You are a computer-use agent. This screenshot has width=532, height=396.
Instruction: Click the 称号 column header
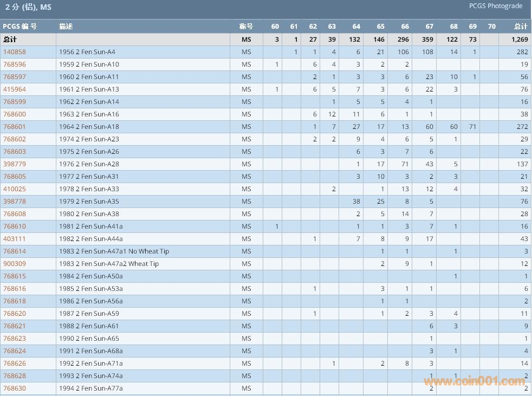(246, 27)
